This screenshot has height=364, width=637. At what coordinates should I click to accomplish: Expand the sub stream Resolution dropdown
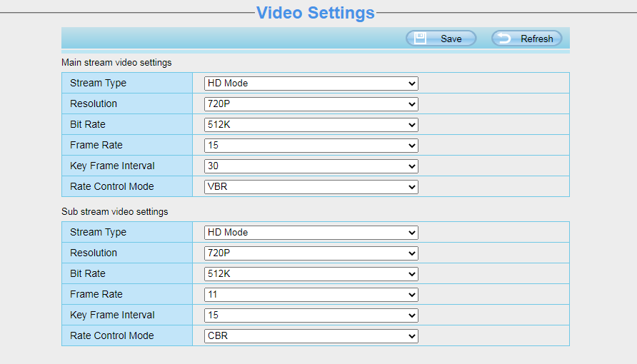point(311,253)
